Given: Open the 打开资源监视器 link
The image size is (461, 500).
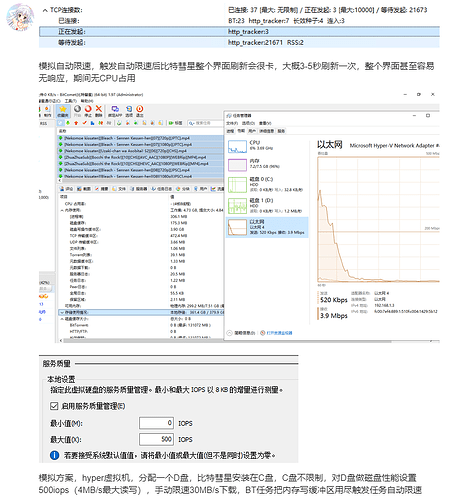Looking at the screenshot, I should 276,333.
